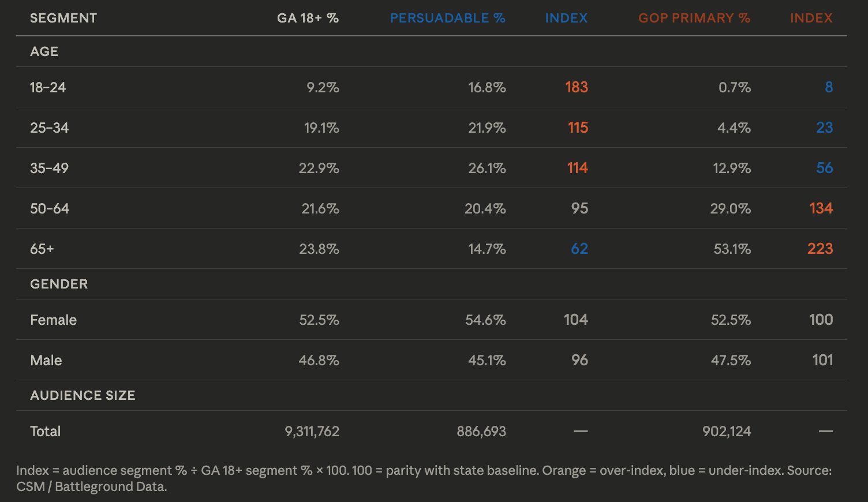
Task: Click the orange 223 index value
Action: point(820,249)
